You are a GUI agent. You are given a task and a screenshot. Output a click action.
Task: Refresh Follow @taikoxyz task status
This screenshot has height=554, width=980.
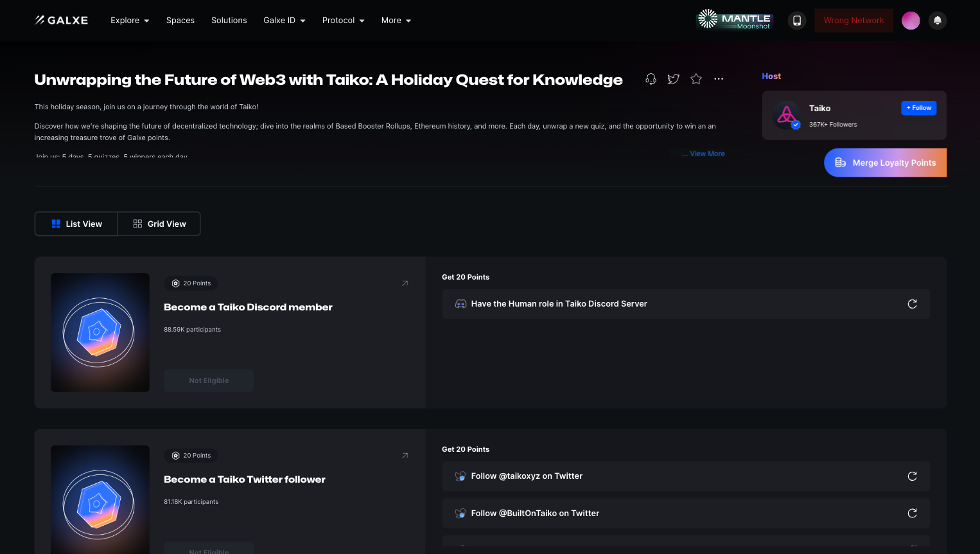(912, 476)
